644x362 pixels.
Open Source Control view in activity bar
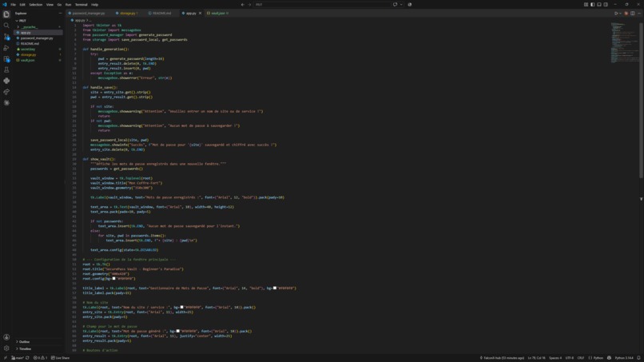6,37
